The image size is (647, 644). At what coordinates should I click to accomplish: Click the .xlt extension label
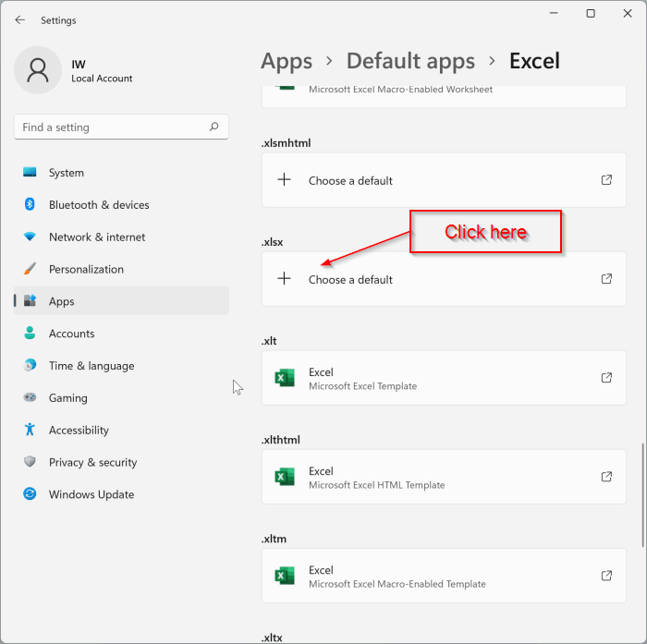click(x=269, y=341)
